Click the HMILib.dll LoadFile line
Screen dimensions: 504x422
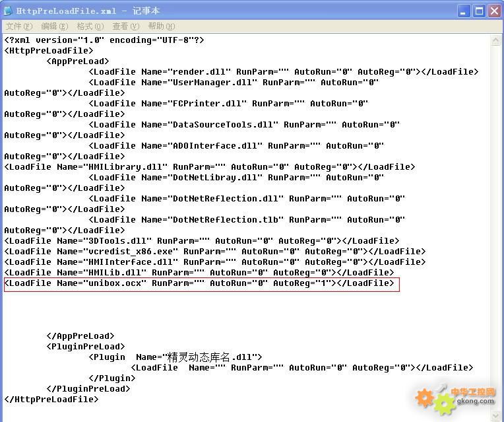199,273
